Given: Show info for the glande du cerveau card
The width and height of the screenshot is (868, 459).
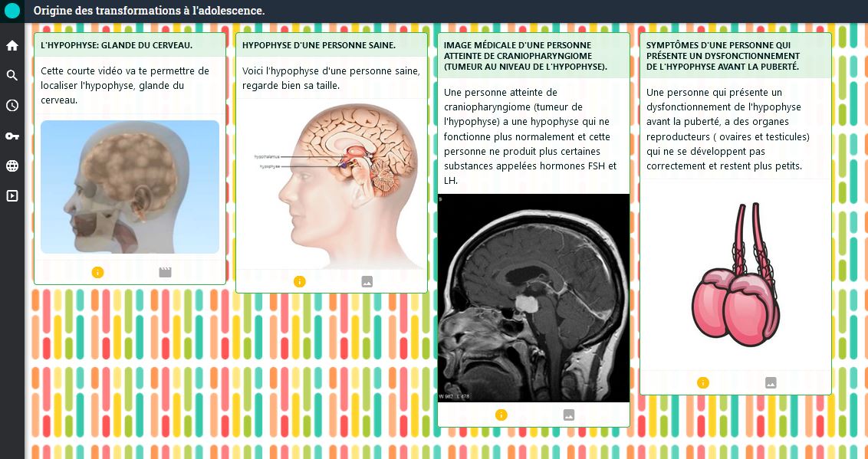Looking at the screenshot, I should coord(97,272).
